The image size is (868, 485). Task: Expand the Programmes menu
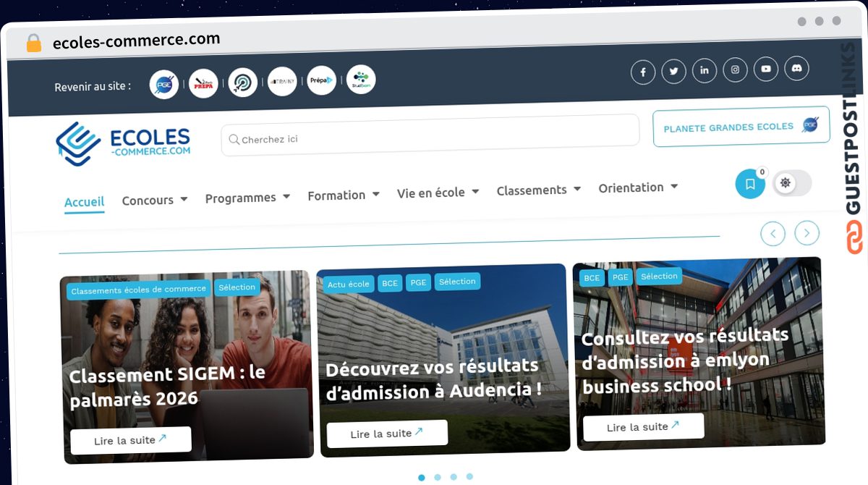point(247,198)
